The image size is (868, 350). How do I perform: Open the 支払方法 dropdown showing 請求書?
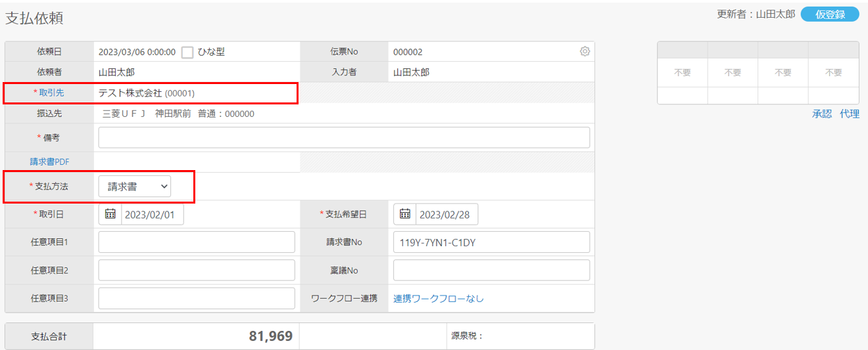[135, 186]
